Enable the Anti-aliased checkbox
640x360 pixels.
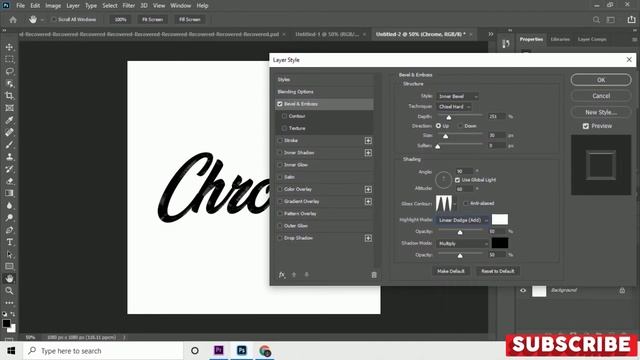466,203
